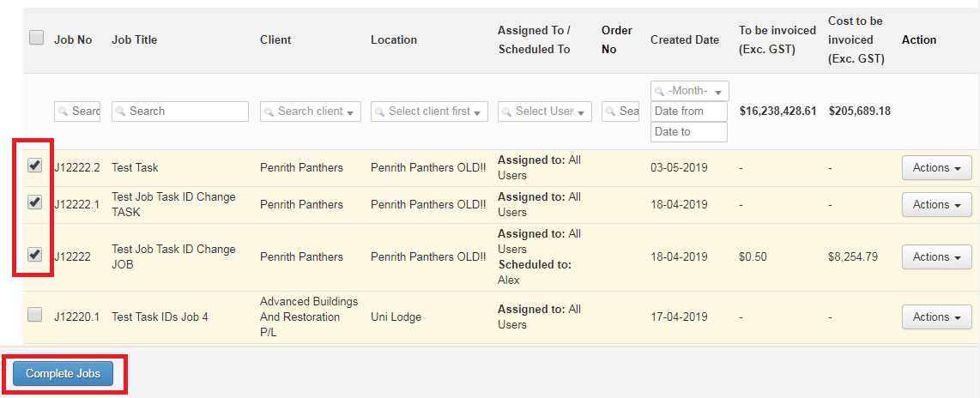Click the Job No search field
This screenshot has height=398, width=980.
pyautogui.click(x=77, y=112)
